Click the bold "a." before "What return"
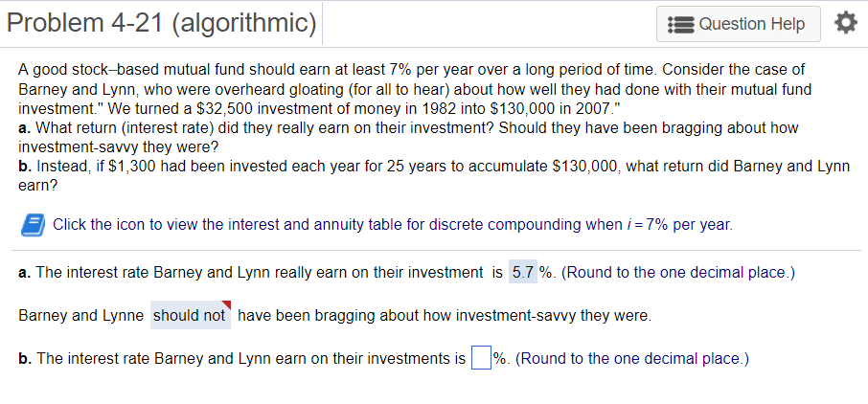 [24, 127]
